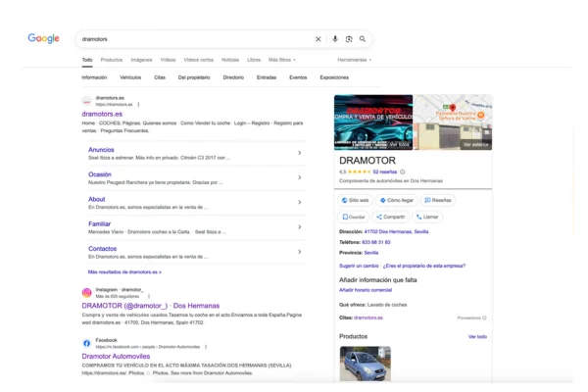Click the Reseñas button in panel
The image size is (588, 392).
[x=438, y=200]
